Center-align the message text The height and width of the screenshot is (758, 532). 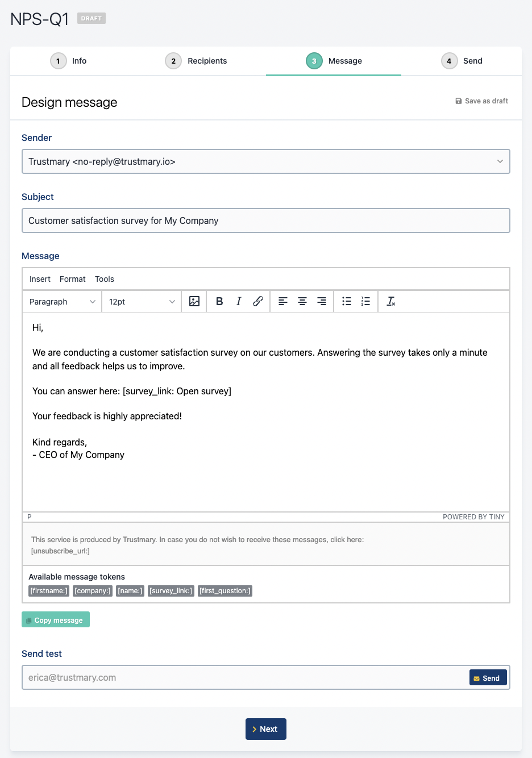[x=302, y=301]
